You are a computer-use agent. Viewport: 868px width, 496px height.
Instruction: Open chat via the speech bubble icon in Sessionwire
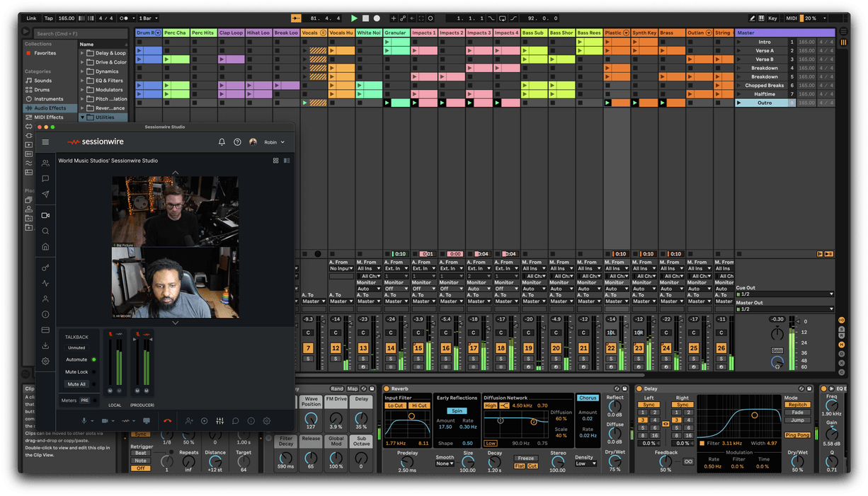(x=235, y=421)
